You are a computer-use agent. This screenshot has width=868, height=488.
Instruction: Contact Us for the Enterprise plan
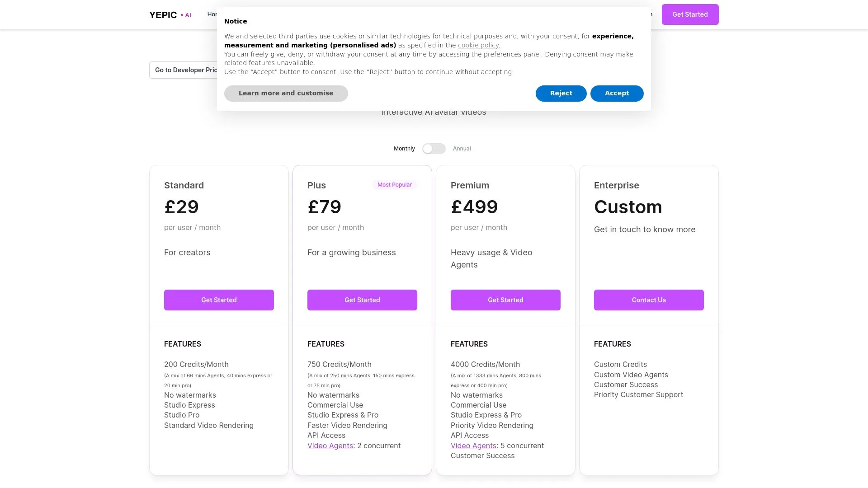click(649, 300)
